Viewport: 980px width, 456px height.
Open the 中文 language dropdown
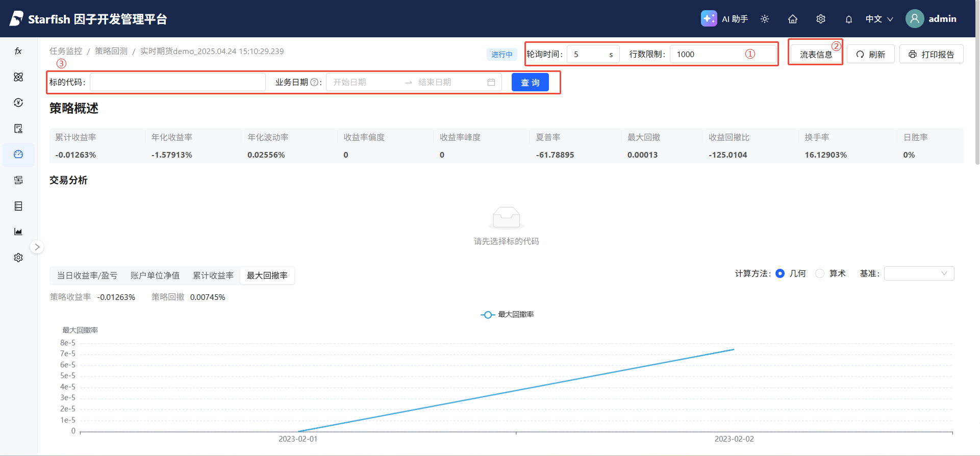[880, 19]
